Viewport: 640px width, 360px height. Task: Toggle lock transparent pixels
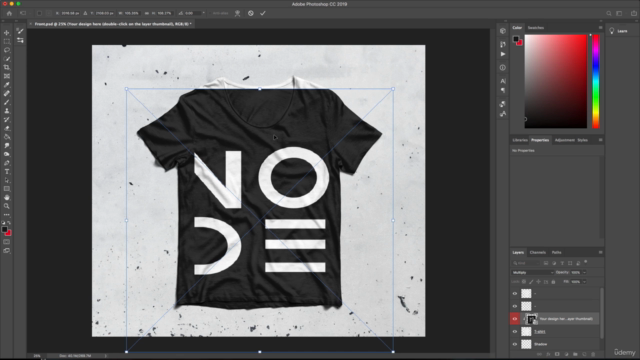pos(524,282)
